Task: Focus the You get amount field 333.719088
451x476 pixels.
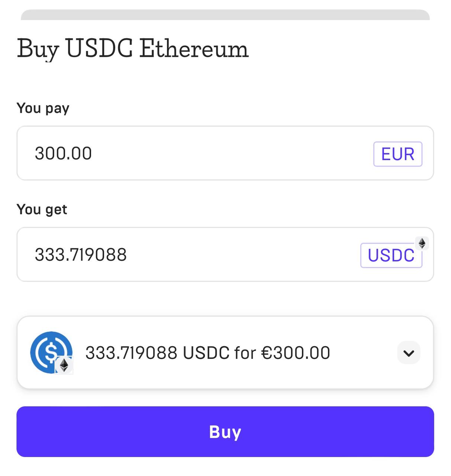Action: tap(225, 254)
